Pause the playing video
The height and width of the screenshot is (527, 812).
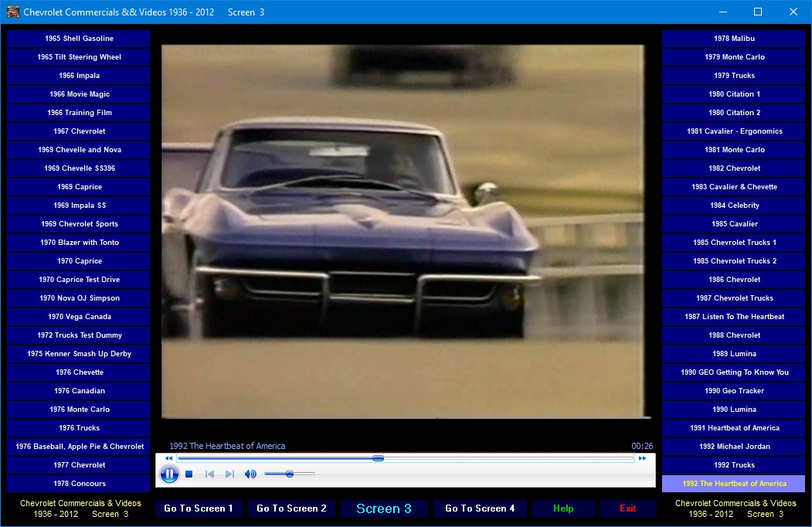click(x=169, y=474)
